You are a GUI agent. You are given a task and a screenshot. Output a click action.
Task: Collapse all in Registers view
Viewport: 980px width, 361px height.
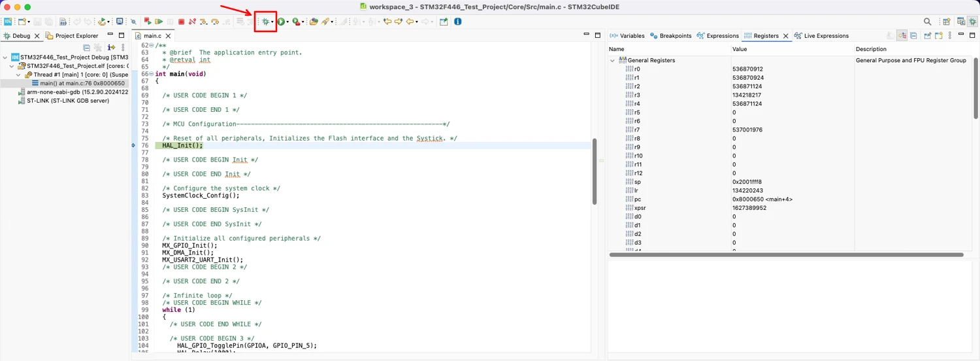913,35
